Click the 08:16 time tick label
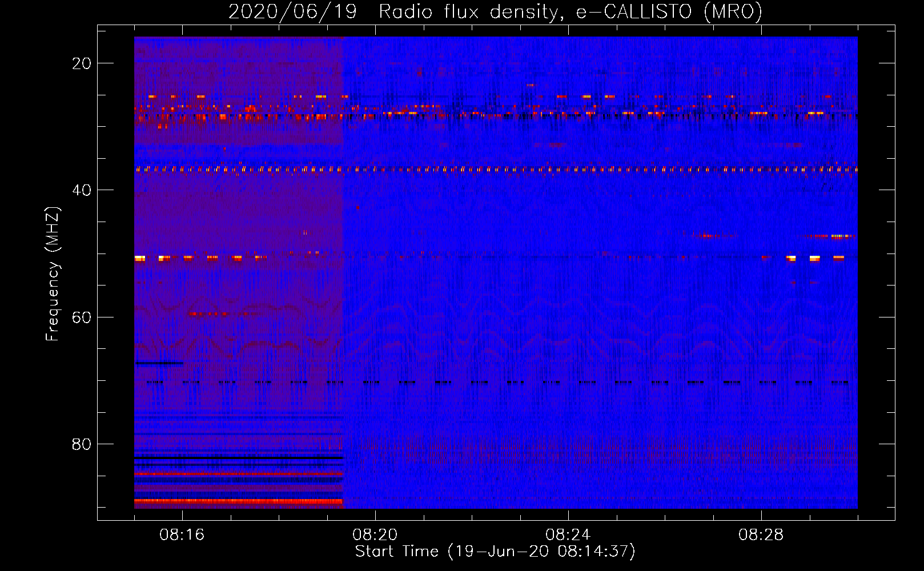 182,535
